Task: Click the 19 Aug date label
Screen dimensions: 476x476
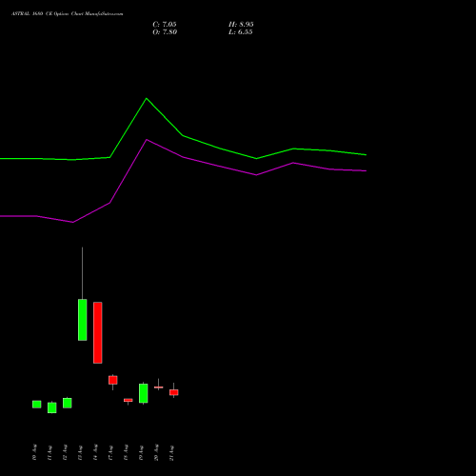Action: point(141,452)
